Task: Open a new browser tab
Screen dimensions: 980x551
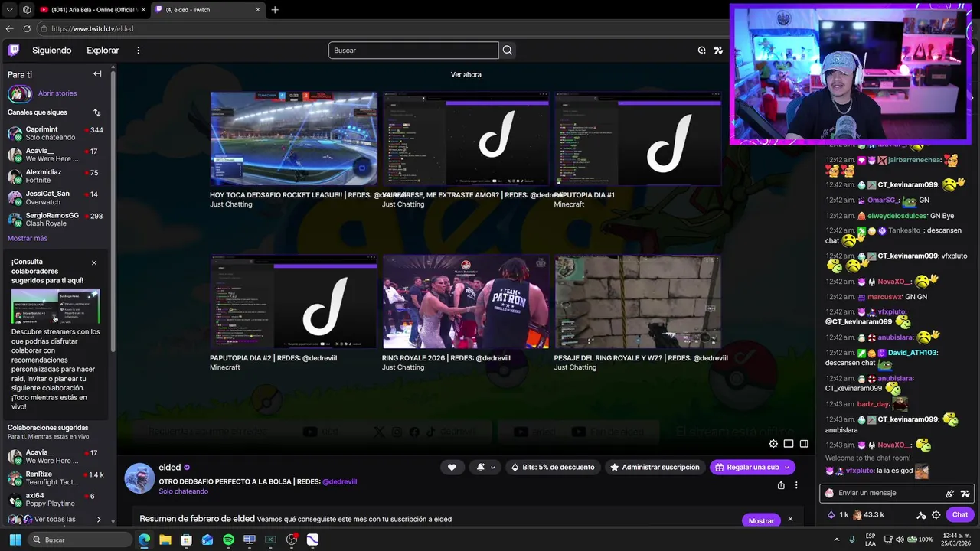Action: 275,10
